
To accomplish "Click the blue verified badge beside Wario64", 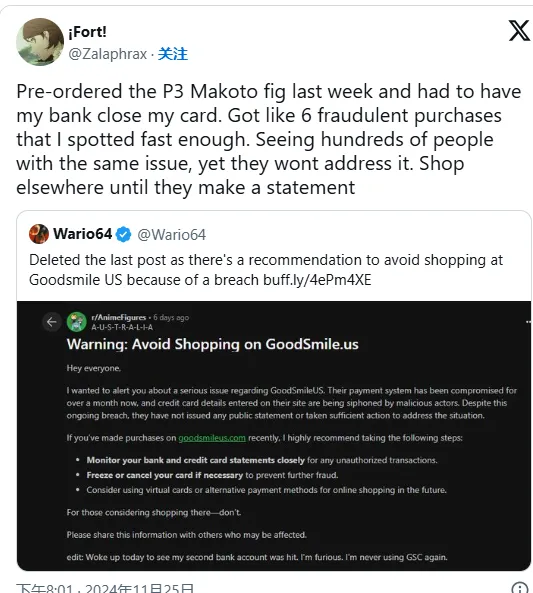I will (x=123, y=234).
